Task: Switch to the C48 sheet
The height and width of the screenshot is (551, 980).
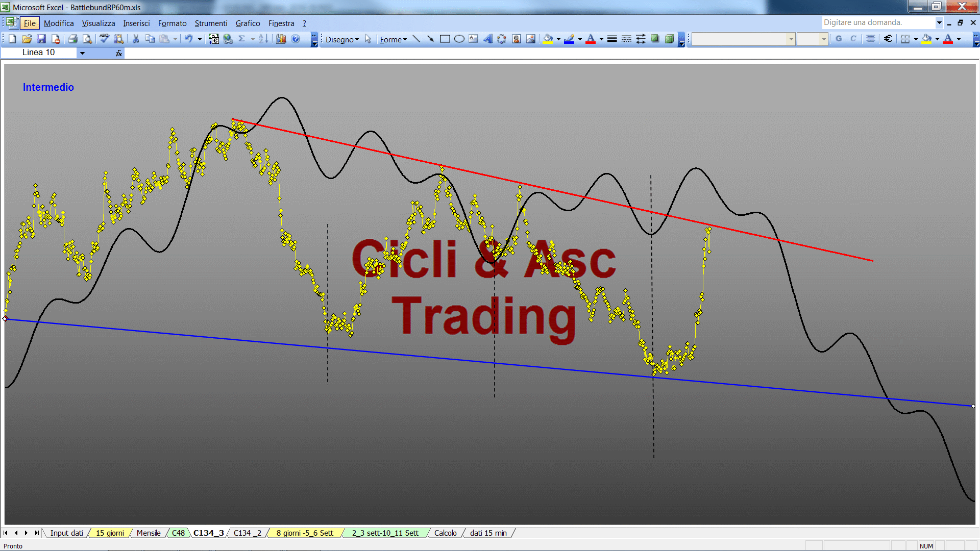Action: click(x=178, y=533)
